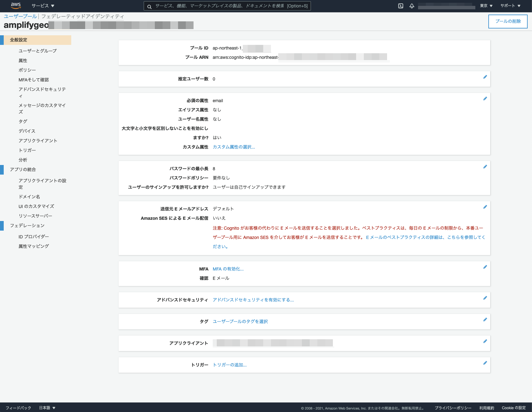This screenshot has width=532, height=412.
Task: Click the pool ARN value text
Action: click(x=300, y=57)
